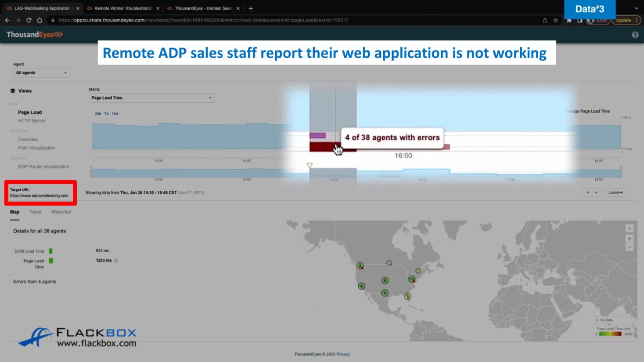Open the browser tab list chevron

(636, 8)
